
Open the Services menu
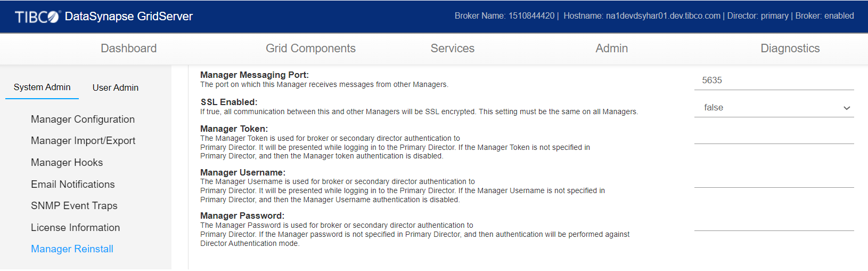tap(452, 49)
